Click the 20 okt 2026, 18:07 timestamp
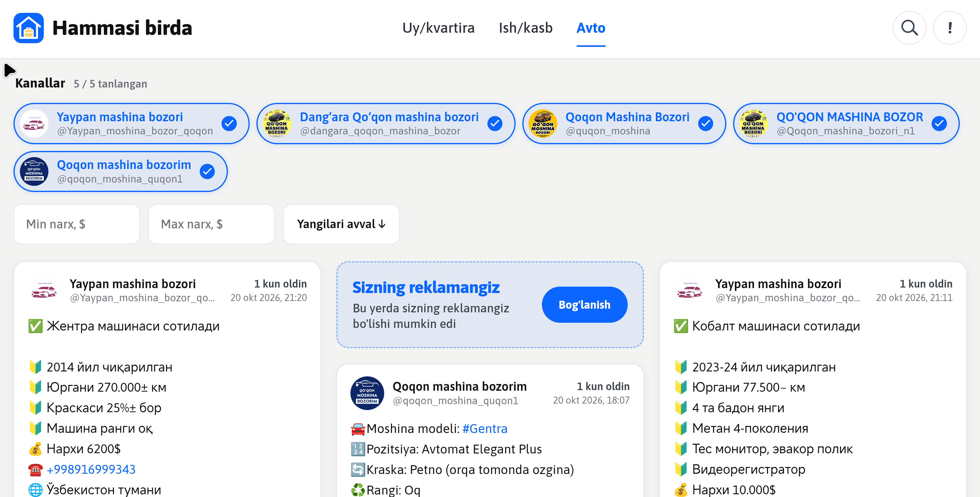980x497 pixels. (591, 401)
